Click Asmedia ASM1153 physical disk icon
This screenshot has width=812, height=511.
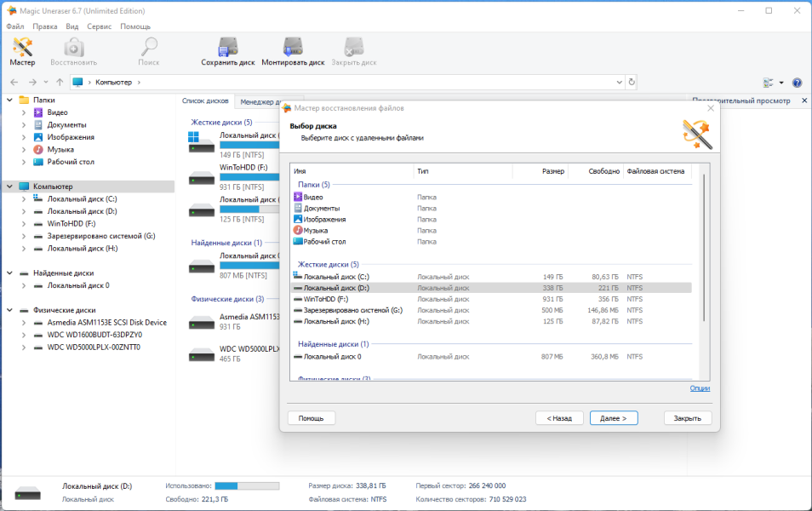[202, 322]
